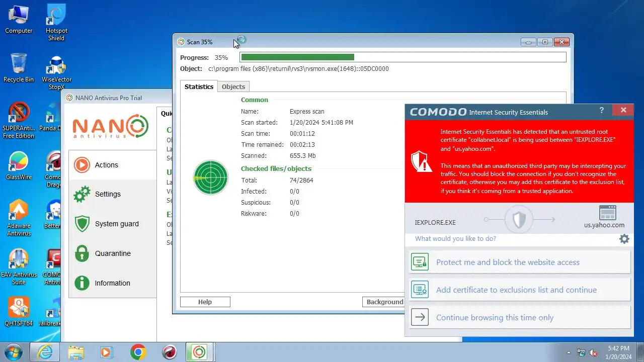Click the Information 'i' icon
The width and height of the screenshot is (644, 362).
[82, 283]
